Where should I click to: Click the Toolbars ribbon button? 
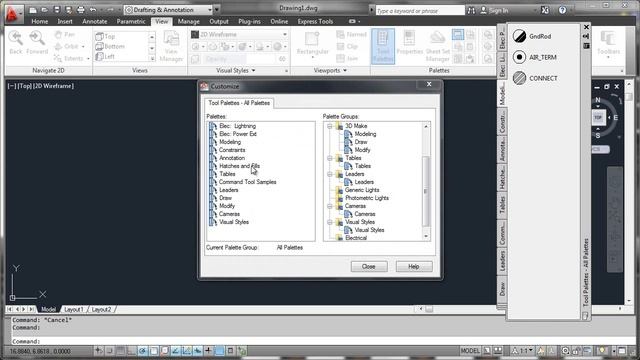(608, 44)
